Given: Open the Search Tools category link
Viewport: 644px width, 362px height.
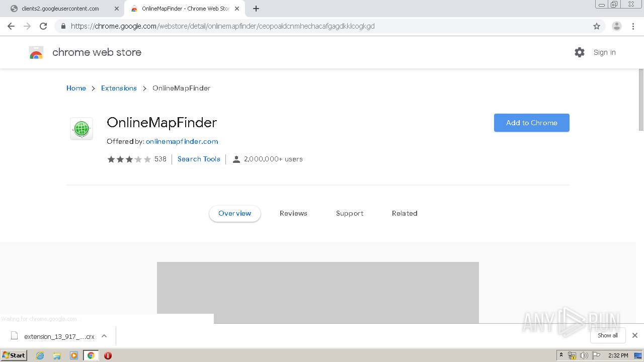Looking at the screenshot, I should pos(199,159).
